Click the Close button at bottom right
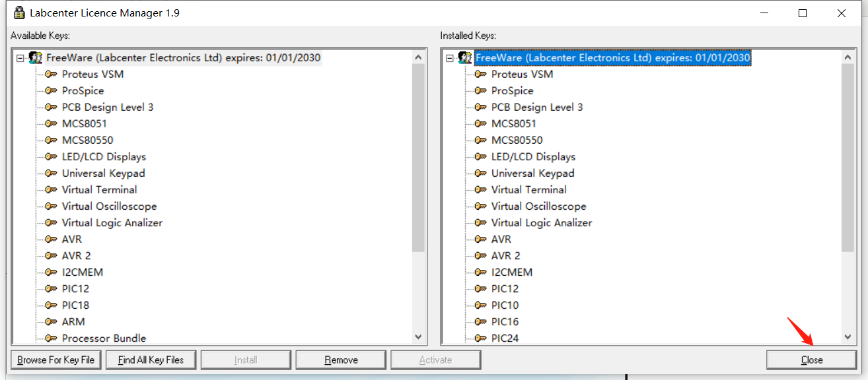868x380 pixels. click(811, 360)
